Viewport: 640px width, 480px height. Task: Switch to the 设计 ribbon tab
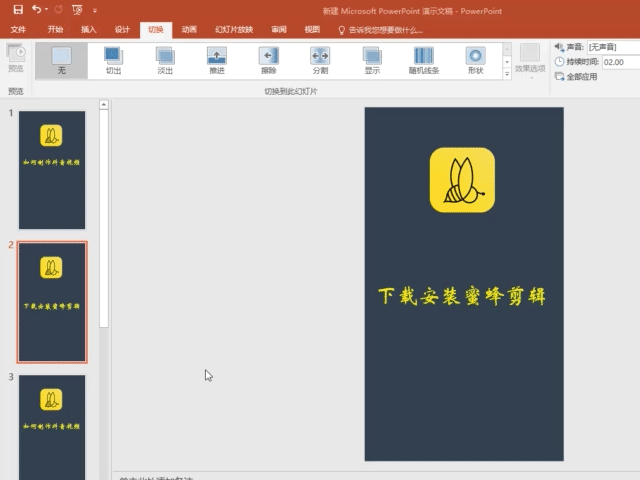(x=122, y=29)
